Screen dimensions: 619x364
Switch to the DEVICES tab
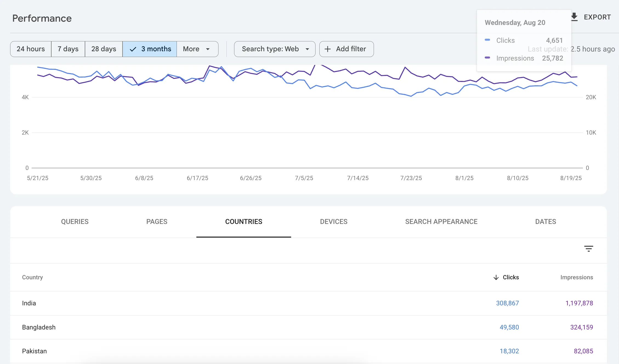point(334,222)
